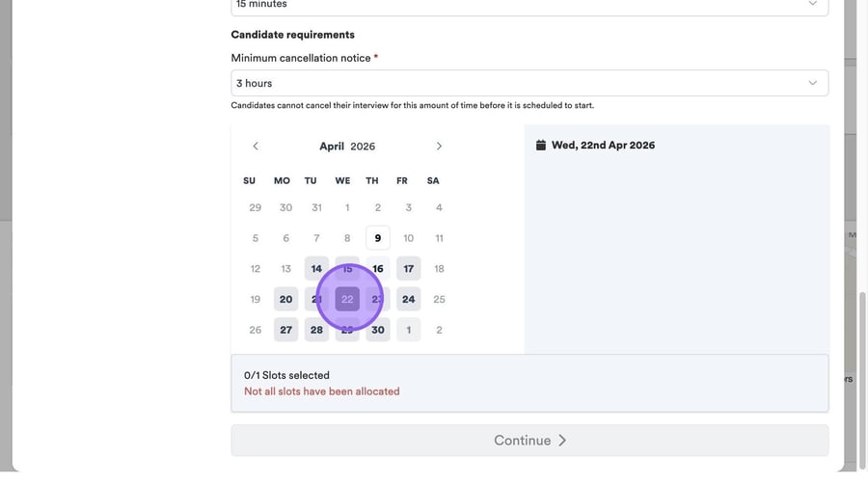Image resolution: width=868 pixels, height=484 pixels.
Task: Select April 20 on the calendar
Action: point(285,300)
